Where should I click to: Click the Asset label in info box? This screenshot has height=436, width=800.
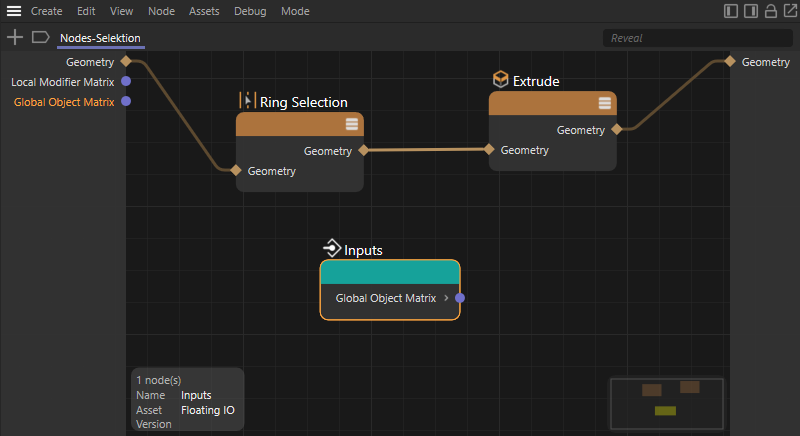(x=148, y=410)
